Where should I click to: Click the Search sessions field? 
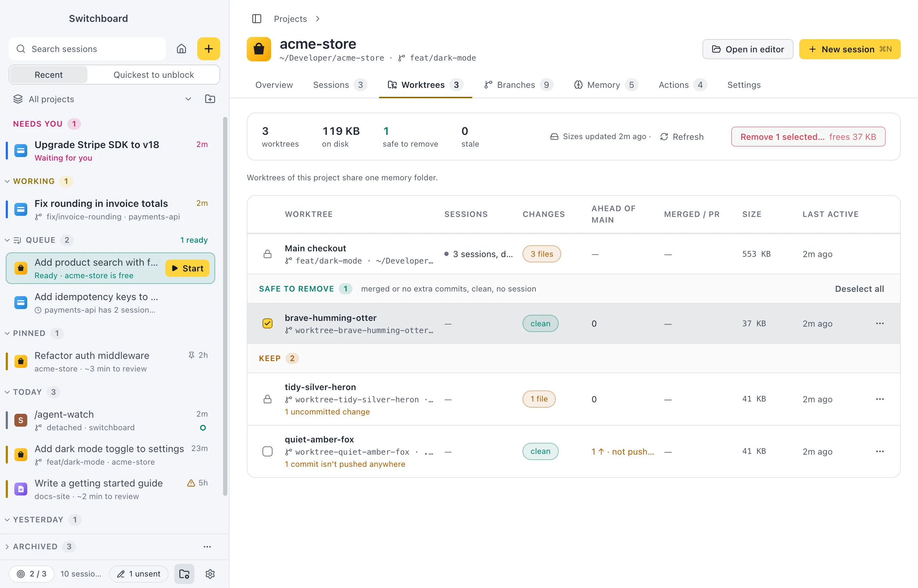coord(87,49)
